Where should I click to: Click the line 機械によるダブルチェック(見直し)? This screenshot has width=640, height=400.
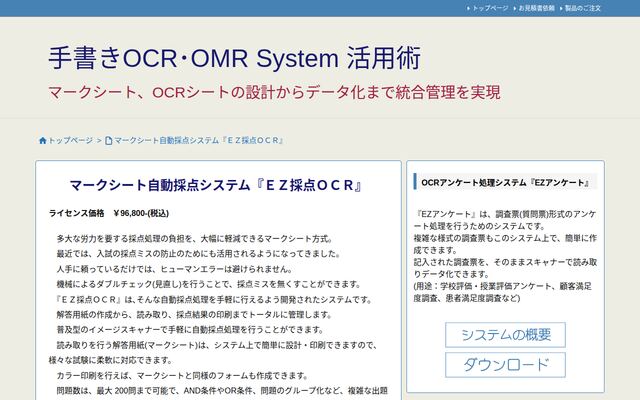click(209, 284)
